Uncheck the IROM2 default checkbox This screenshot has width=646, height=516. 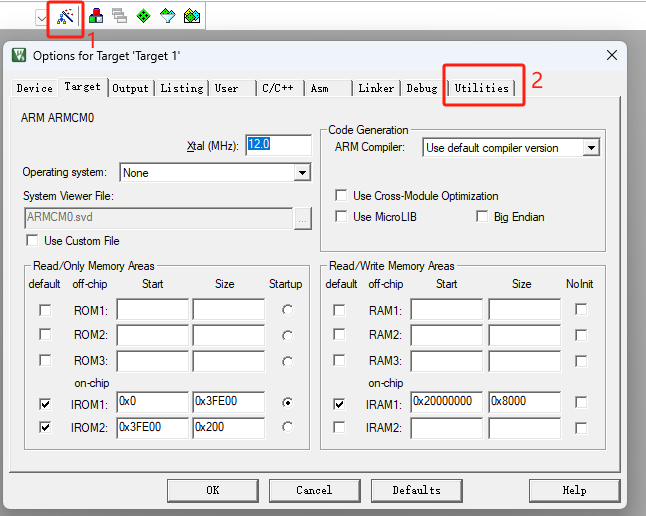click(45, 427)
